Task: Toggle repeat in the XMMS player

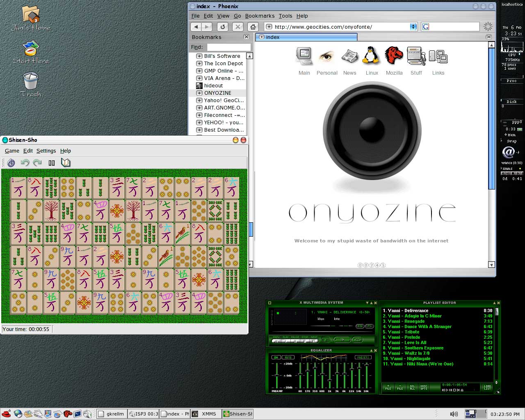Action: point(357,340)
